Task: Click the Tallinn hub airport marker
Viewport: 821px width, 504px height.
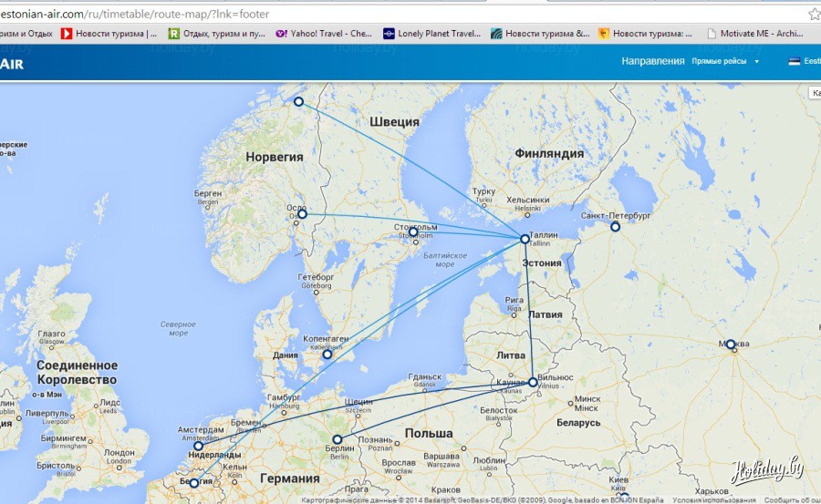Action: pos(525,239)
